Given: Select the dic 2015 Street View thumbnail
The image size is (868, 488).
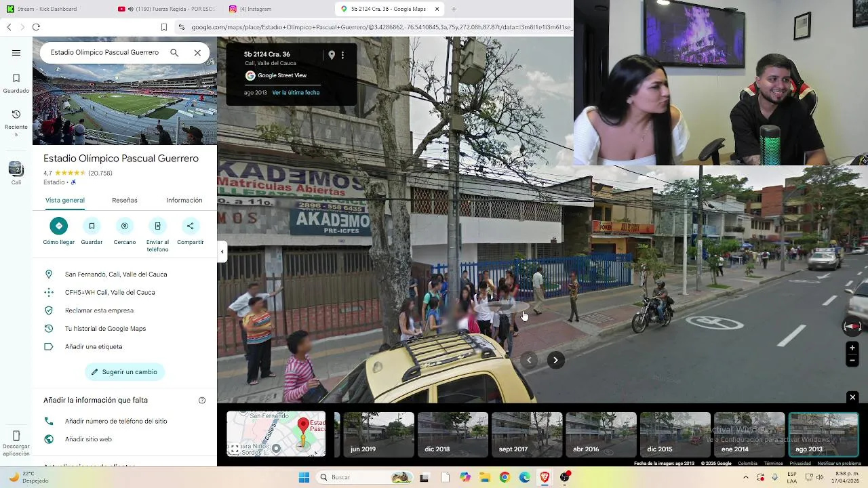Looking at the screenshot, I should tap(675, 434).
